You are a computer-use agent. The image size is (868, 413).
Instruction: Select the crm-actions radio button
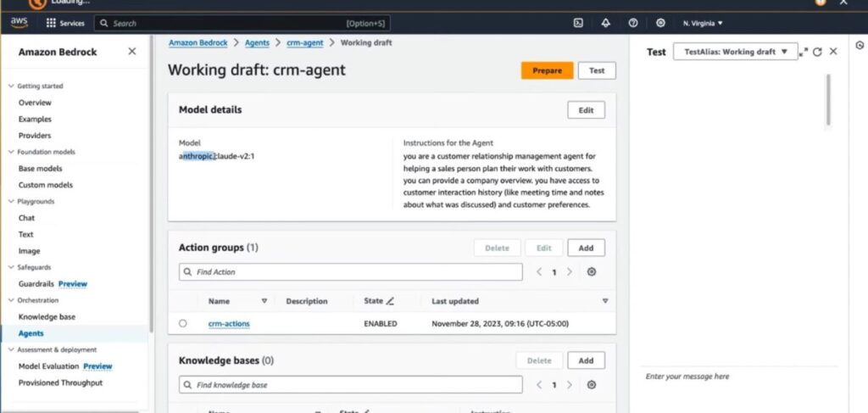point(183,323)
